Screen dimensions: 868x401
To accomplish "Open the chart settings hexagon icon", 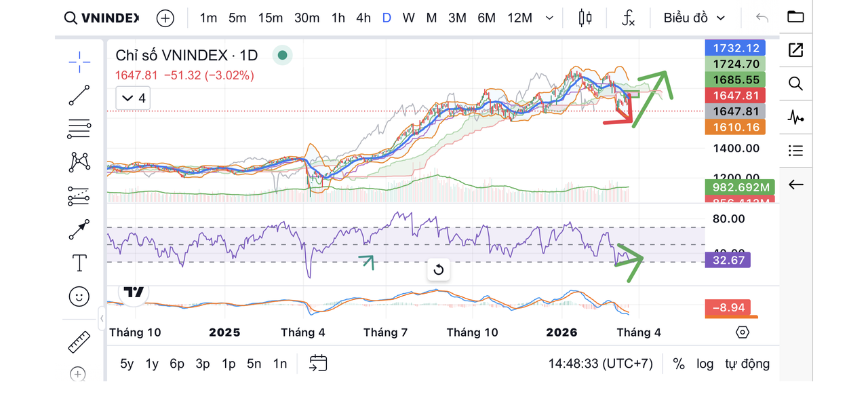I will (x=743, y=332).
